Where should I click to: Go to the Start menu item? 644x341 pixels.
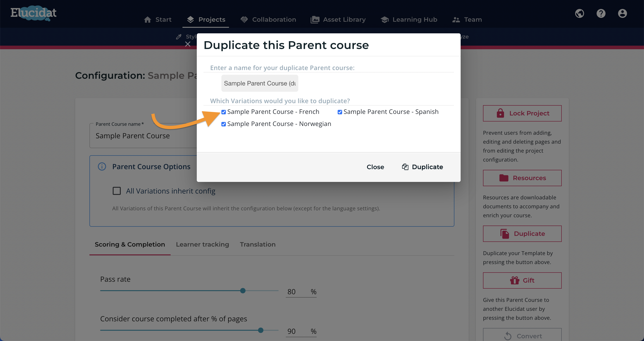click(x=158, y=19)
